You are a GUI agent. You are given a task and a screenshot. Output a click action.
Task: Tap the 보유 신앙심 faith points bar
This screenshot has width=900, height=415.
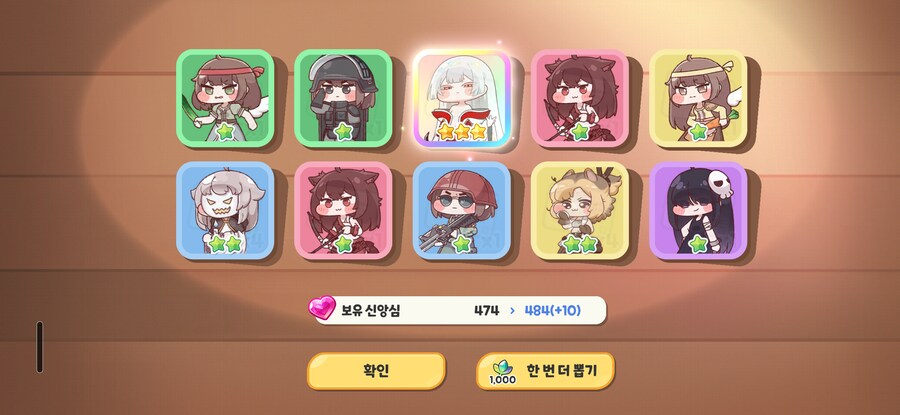pyautogui.click(x=457, y=311)
